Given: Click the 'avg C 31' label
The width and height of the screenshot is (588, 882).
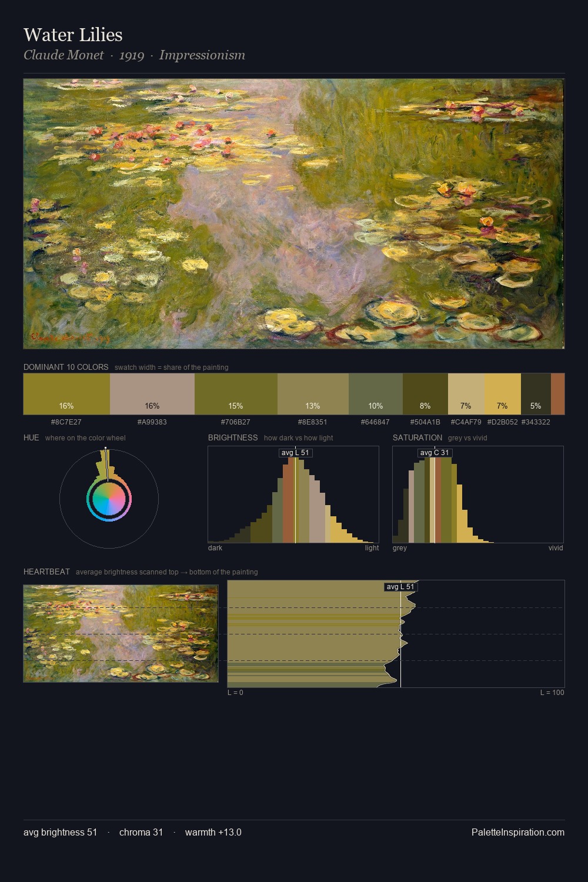Looking at the screenshot, I should tap(435, 453).
